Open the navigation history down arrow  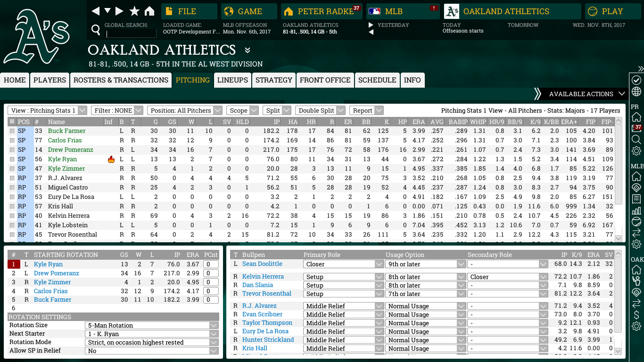(x=107, y=11)
